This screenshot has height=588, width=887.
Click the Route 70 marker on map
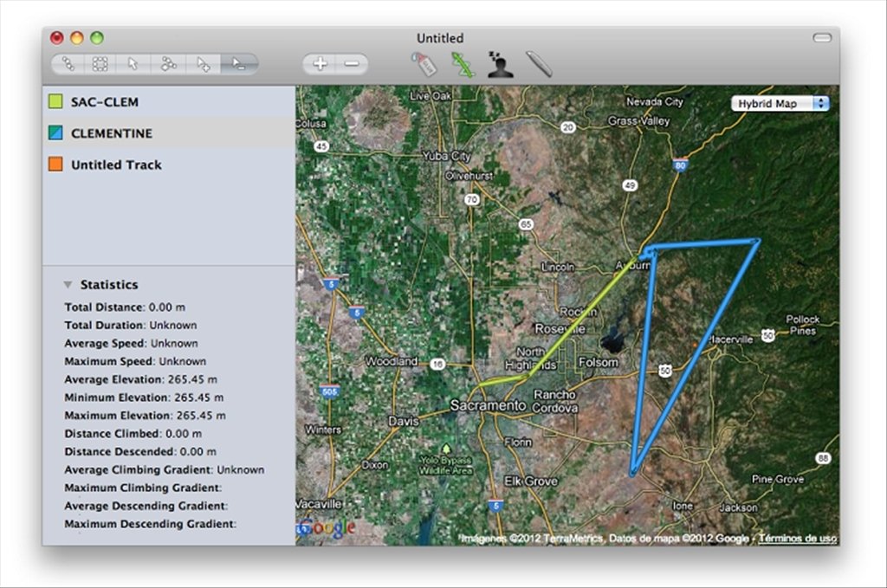[x=472, y=199]
